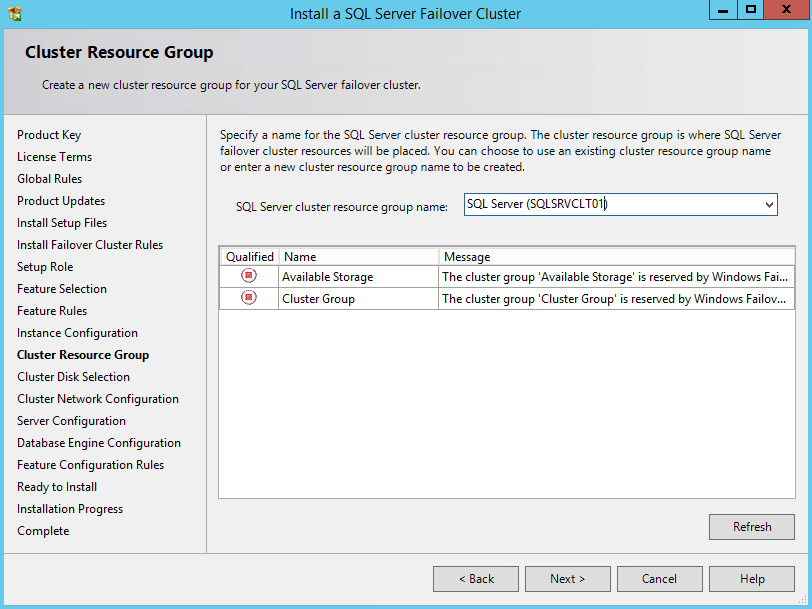The width and height of the screenshot is (812, 609).
Task: Go to the next setup page
Action: pyautogui.click(x=568, y=579)
